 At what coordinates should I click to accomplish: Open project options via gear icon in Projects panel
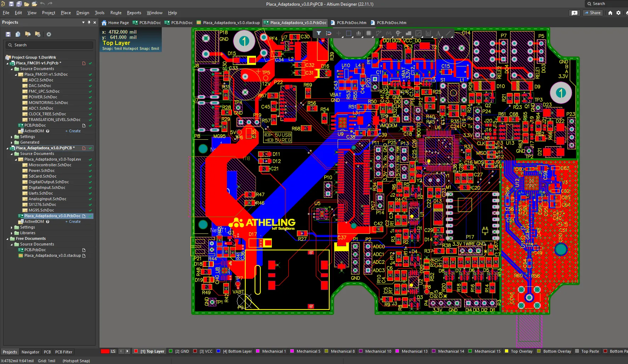tap(49, 34)
